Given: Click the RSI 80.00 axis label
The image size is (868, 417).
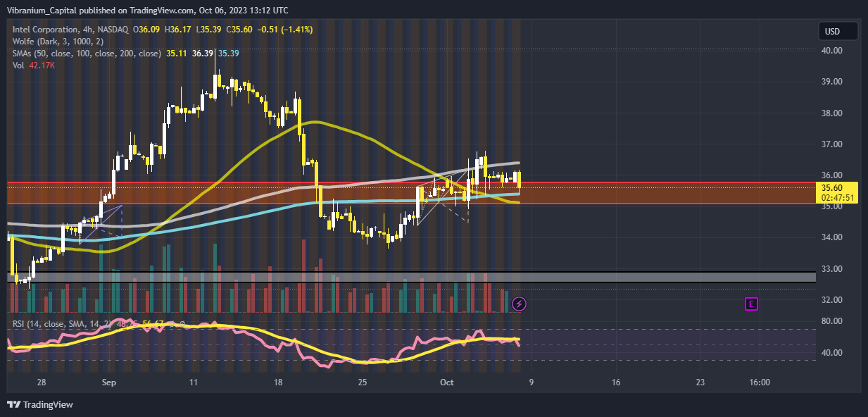Looking at the screenshot, I should pyautogui.click(x=833, y=321).
